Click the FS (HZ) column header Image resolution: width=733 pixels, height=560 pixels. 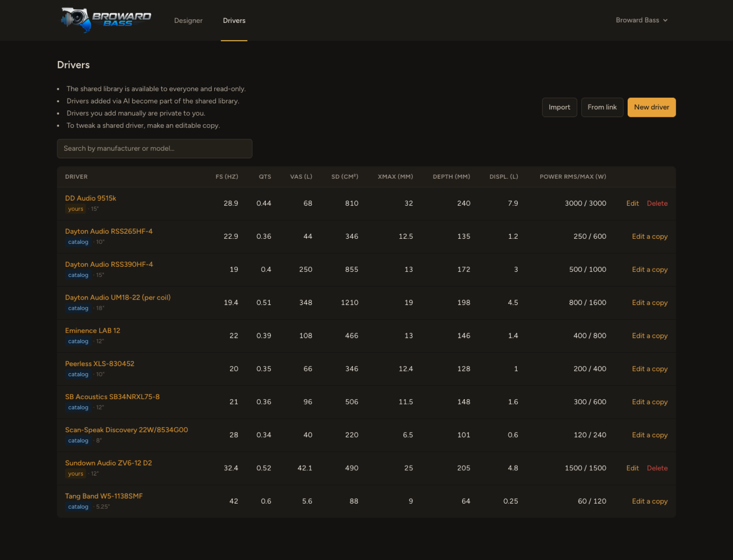(x=227, y=177)
